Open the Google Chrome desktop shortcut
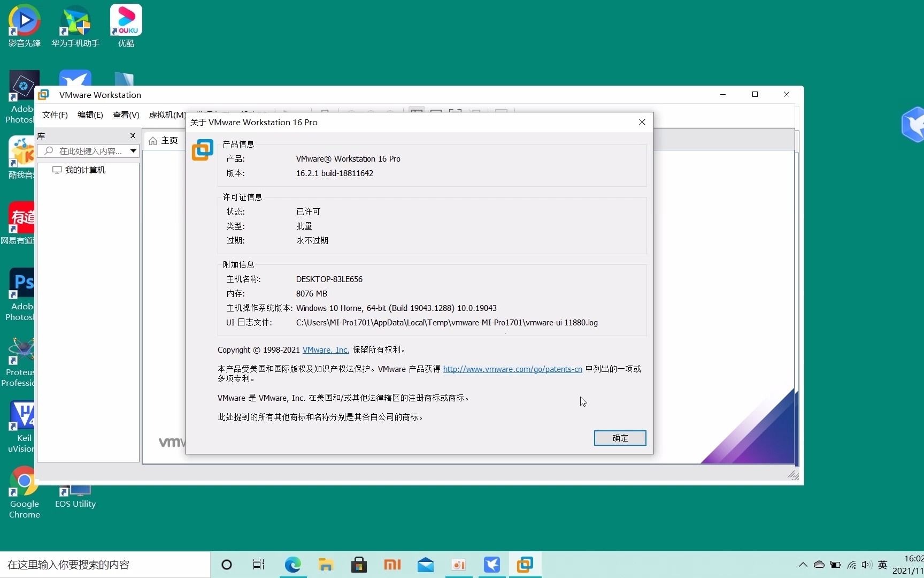924x578 pixels. point(24,493)
